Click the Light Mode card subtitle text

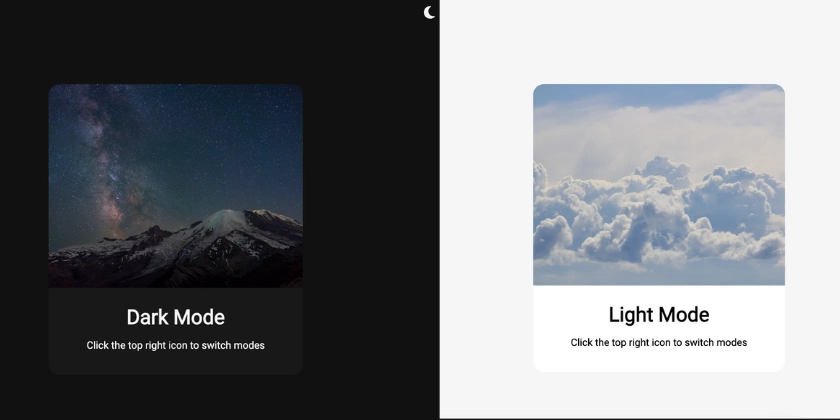659,343
